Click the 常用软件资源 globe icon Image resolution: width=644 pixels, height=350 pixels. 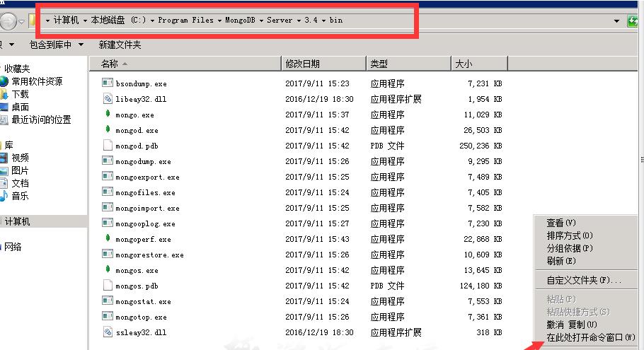[x=4, y=81]
